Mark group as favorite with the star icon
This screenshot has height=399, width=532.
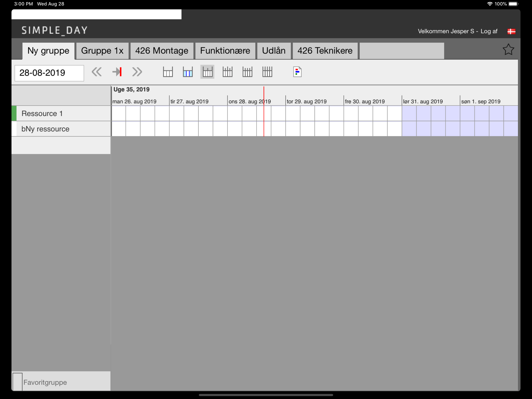coord(508,50)
